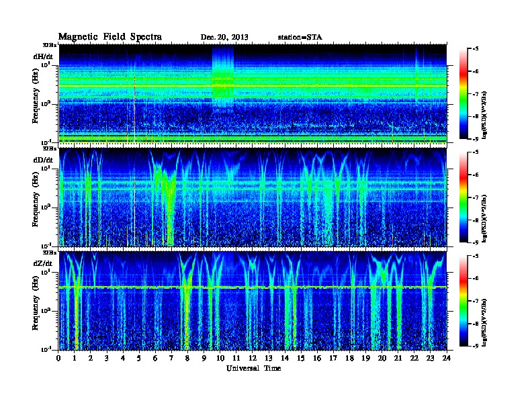This screenshot has height=411, width=532.
Task: Click the time axis tick label "18"
Action: [349, 358]
